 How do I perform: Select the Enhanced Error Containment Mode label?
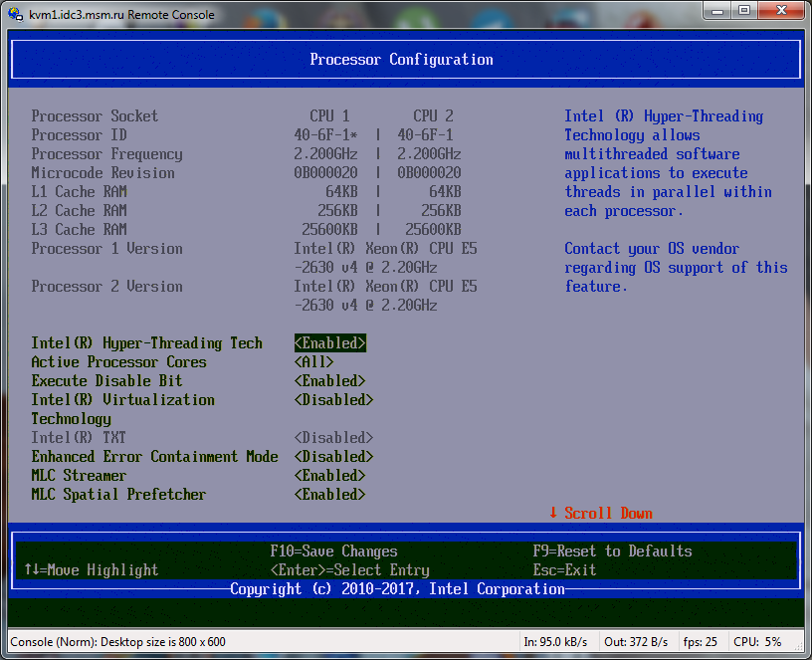[x=154, y=456]
